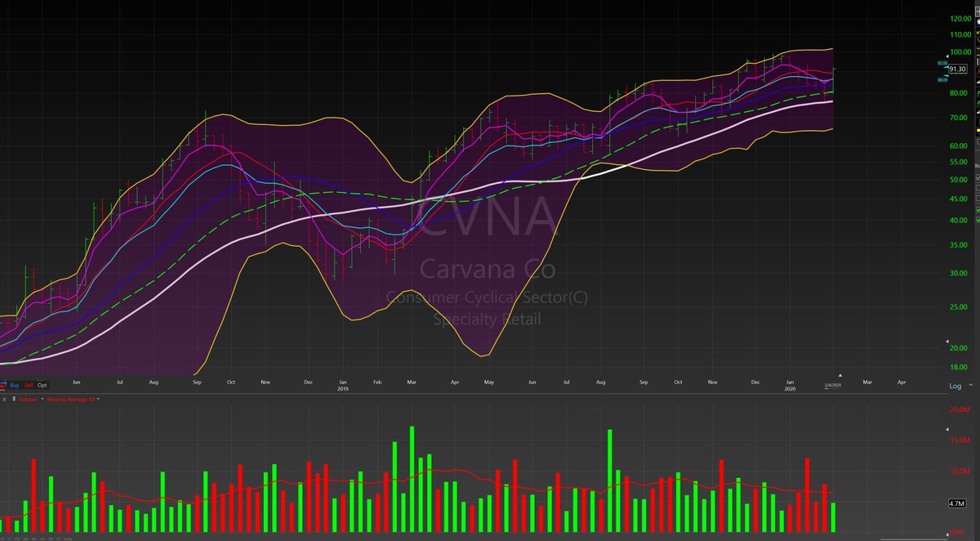Click the red Sell button
Image resolution: width=980 pixels, height=541 pixels.
29,385
